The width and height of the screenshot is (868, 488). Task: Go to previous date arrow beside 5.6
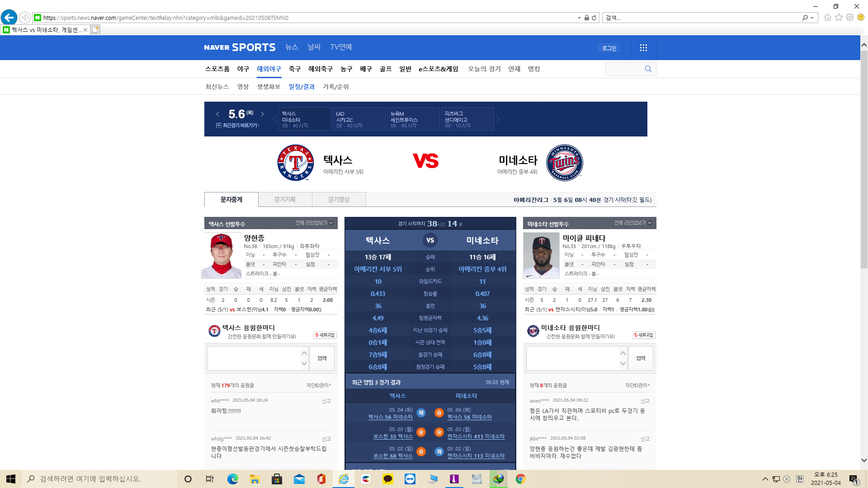coord(217,114)
